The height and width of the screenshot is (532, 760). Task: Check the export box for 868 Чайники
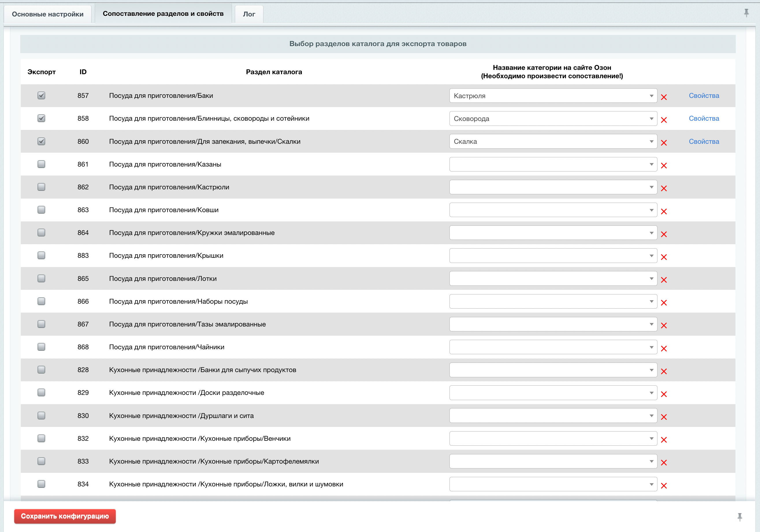[x=41, y=347]
